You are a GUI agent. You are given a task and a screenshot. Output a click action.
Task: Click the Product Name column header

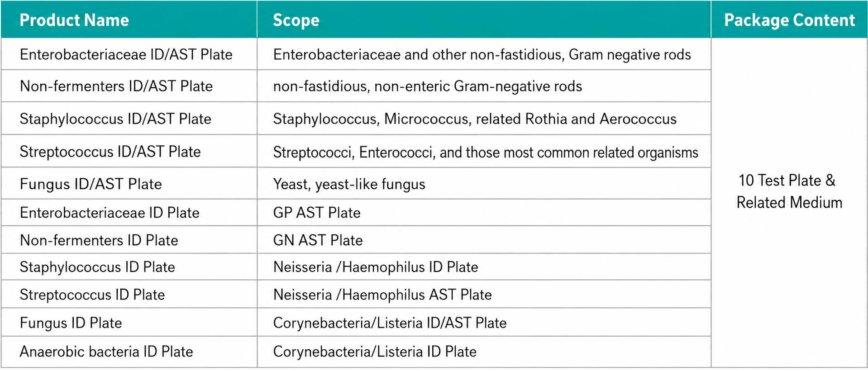129,19
